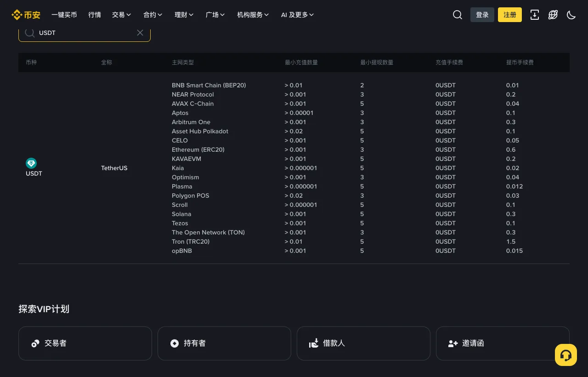
Task: Click the 持有者 card icon
Action: (x=175, y=343)
